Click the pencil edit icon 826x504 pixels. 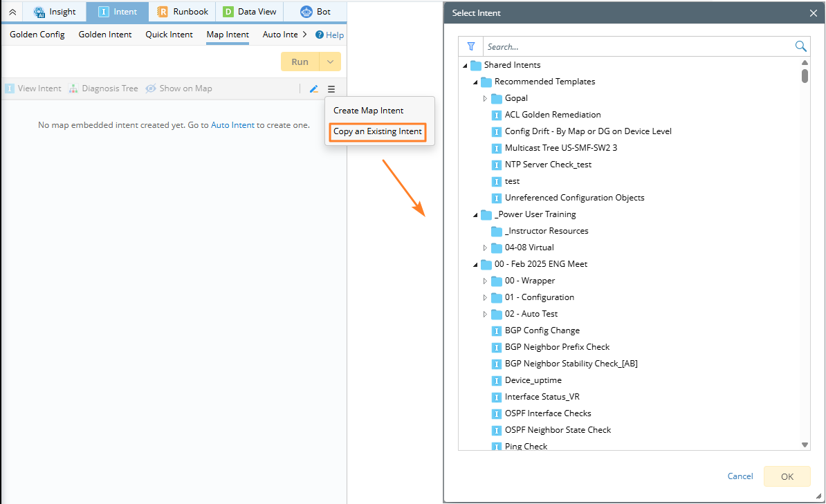click(313, 89)
